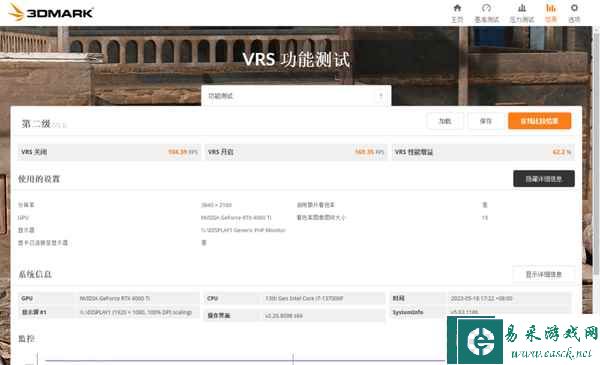Click the VRS 开启 FPS result row

pyautogui.click(x=296, y=152)
